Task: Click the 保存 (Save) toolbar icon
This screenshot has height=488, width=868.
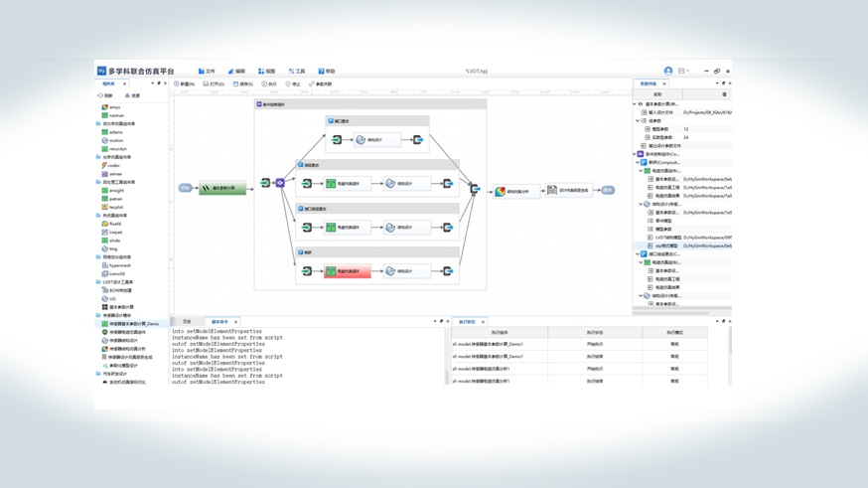Action: click(x=241, y=84)
